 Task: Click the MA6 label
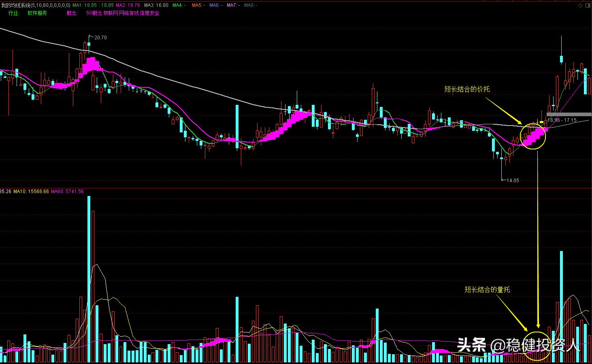tap(216, 5)
